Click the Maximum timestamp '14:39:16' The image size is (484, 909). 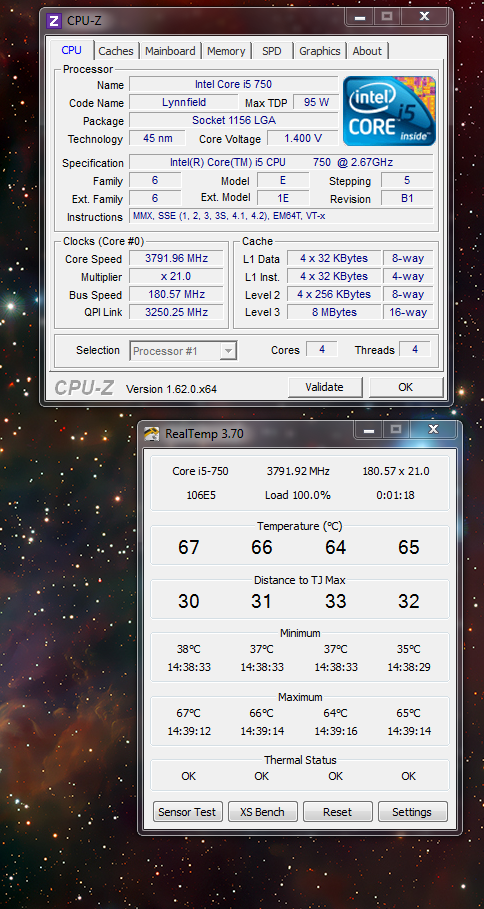click(x=336, y=731)
